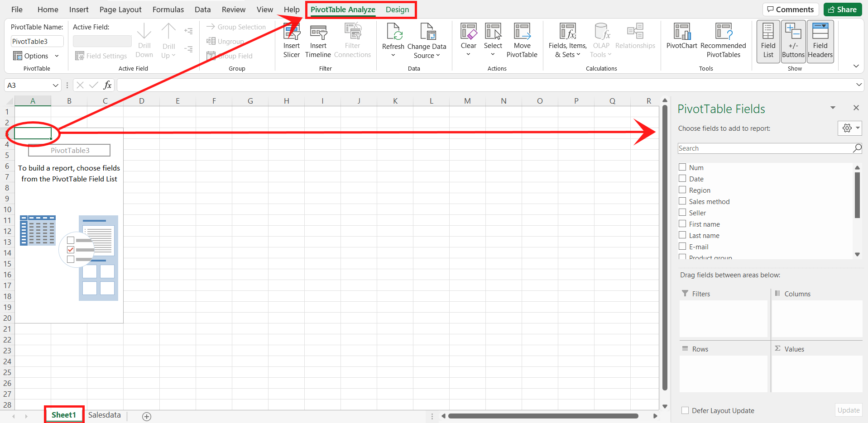Check the Region field checkbox
868x423 pixels.
pos(682,190)
